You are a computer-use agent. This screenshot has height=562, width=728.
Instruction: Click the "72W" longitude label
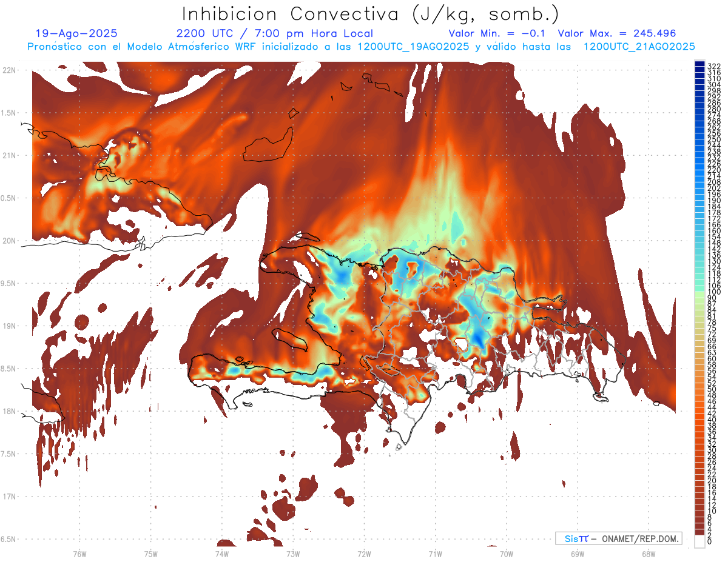[364, 554]
